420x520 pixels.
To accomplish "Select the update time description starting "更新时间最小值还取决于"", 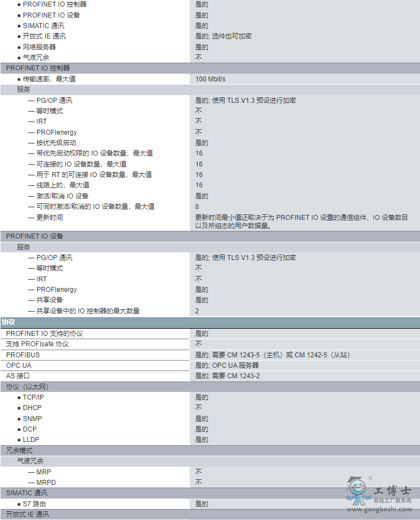I will [x=301, y=222].
